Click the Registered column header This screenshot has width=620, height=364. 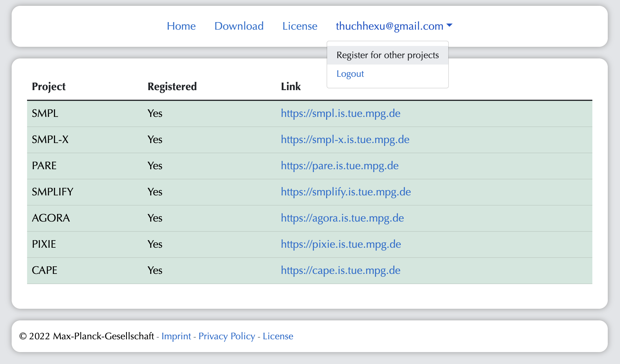pyautogui.click(x=172, y=87)
